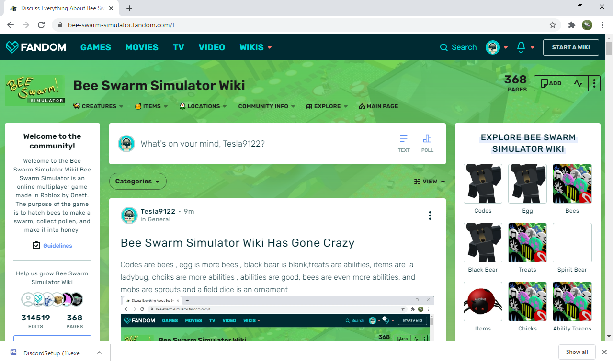Expand the Community Info menu
This screenshot has height=364, width=613.
267,106
